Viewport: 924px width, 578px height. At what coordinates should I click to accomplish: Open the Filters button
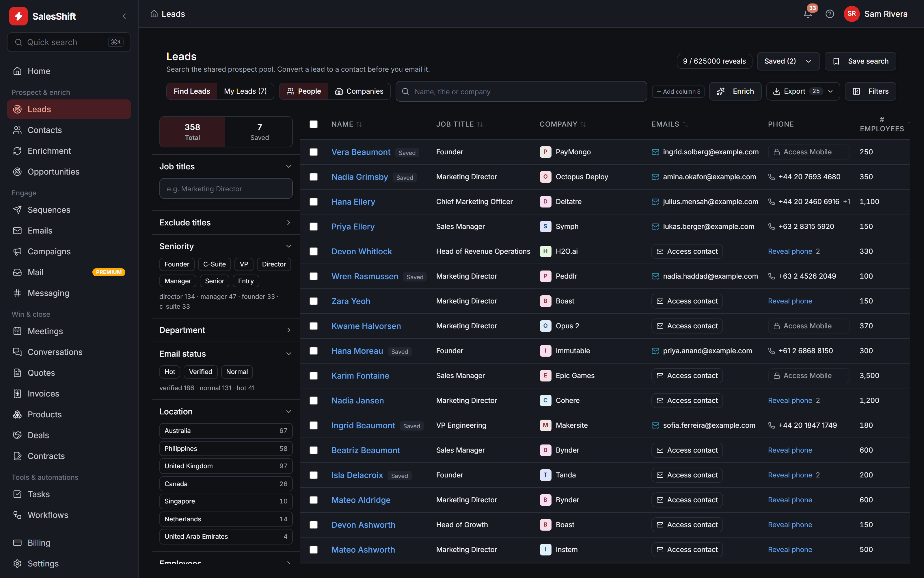870,91
